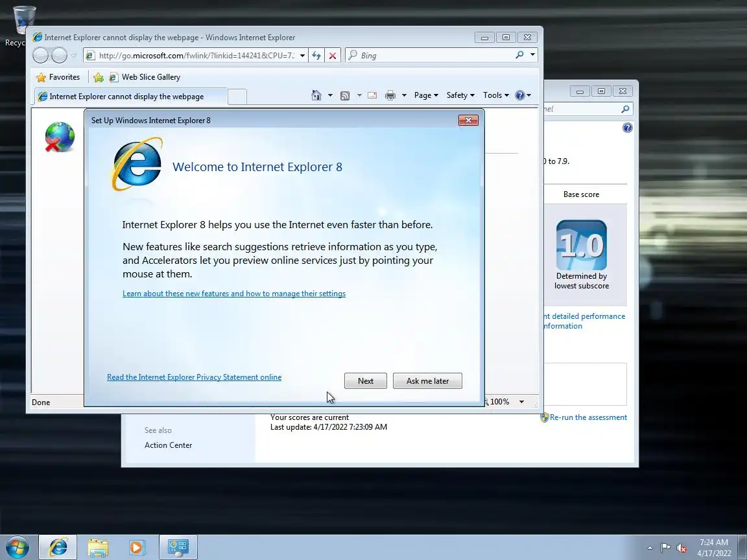Maximize the Control Panel window behind
This screenshot has height=560, width=747.
[x=601, y=91]
